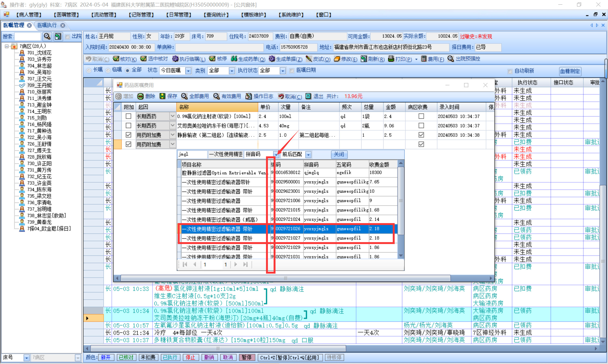
Task: Click the 保存 save icon in dialog toolbar
Action: click(x=162, y=96)
